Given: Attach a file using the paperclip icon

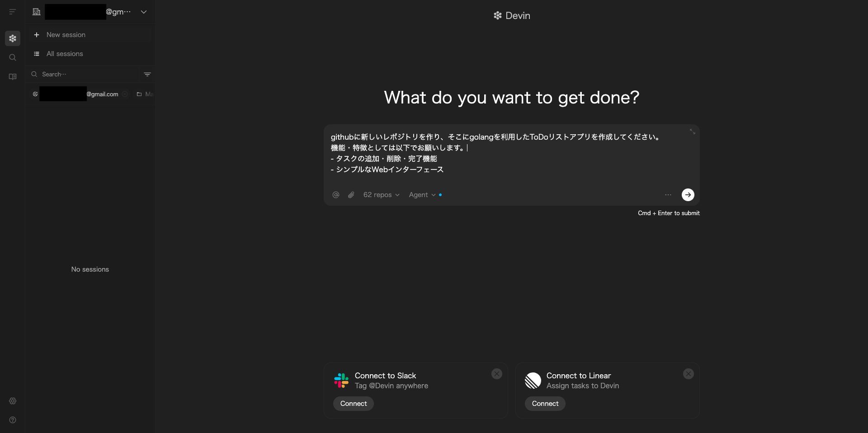Looking at the screenshot, I should [x=351, y=195].
